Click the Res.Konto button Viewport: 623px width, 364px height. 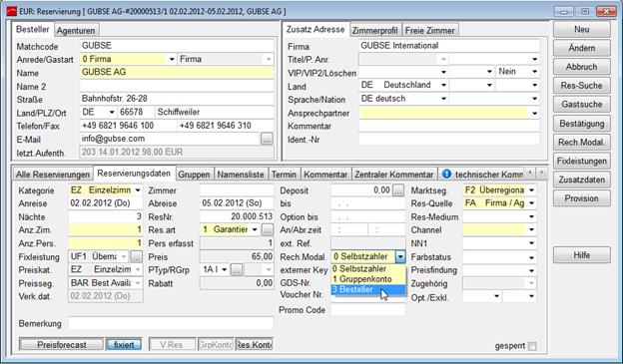click(254, 344)
